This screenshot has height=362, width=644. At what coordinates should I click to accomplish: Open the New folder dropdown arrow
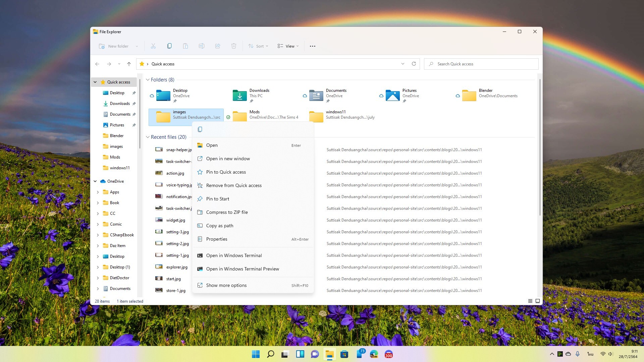137,46
